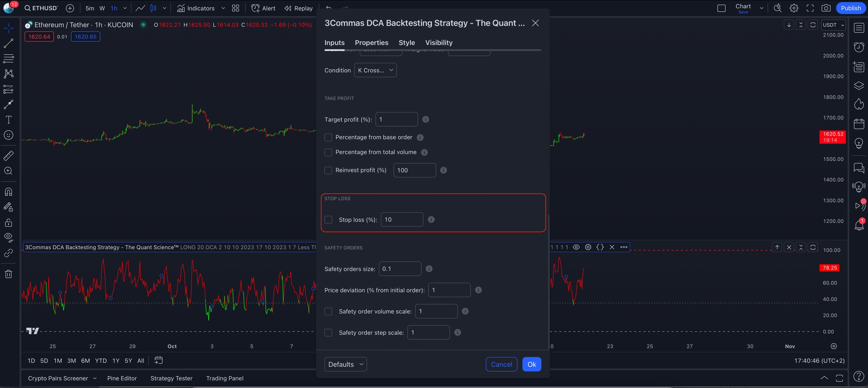
Task: Enable the Stop loss (%) checkbox
Action: 329,220
